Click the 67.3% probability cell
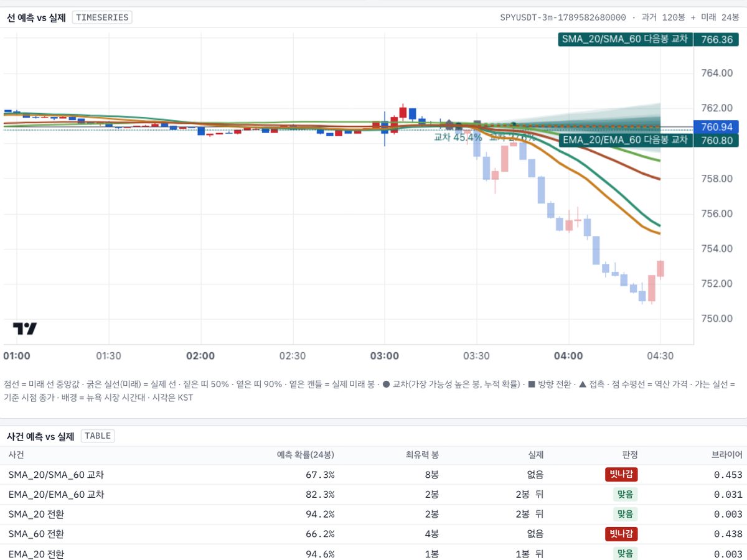This screenshot has height=560, width=747. click(321, 475)
